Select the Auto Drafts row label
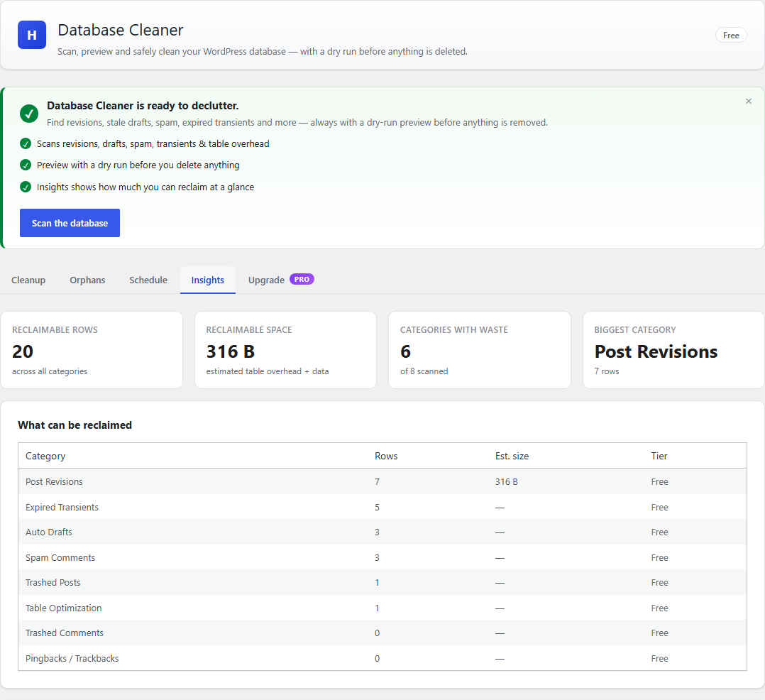Screen dimensions: 765x700 [x=49, y=532]
